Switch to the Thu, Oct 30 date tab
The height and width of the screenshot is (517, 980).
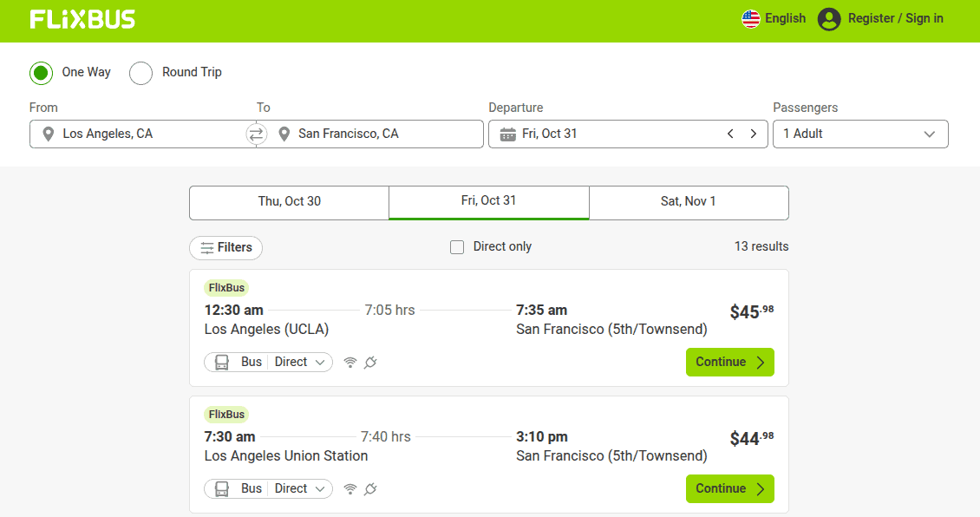pos(289,202)
